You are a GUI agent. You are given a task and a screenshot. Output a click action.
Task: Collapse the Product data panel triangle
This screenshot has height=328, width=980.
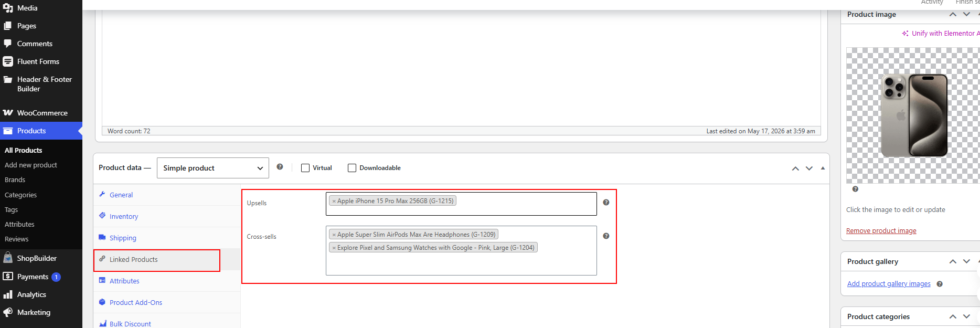pyautogui.click(x=823, y=168)
